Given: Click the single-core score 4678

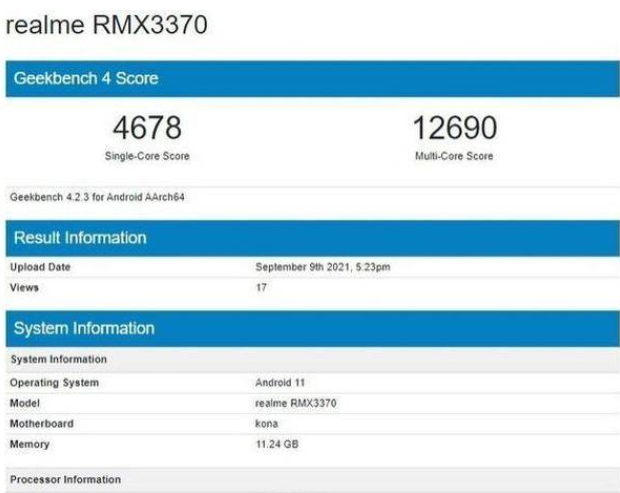Looking at the screenshot, I should coord(147,128).
